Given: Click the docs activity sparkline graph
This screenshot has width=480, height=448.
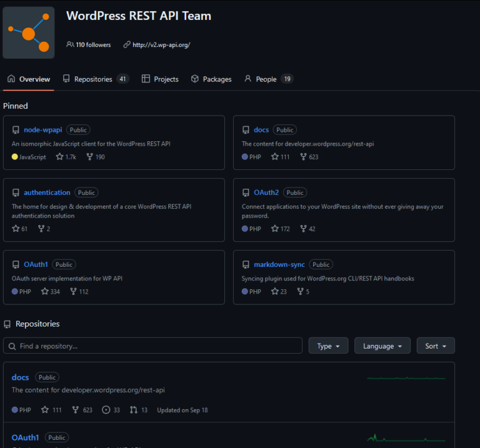Looking at the screenshot, I should click(406, 379).
